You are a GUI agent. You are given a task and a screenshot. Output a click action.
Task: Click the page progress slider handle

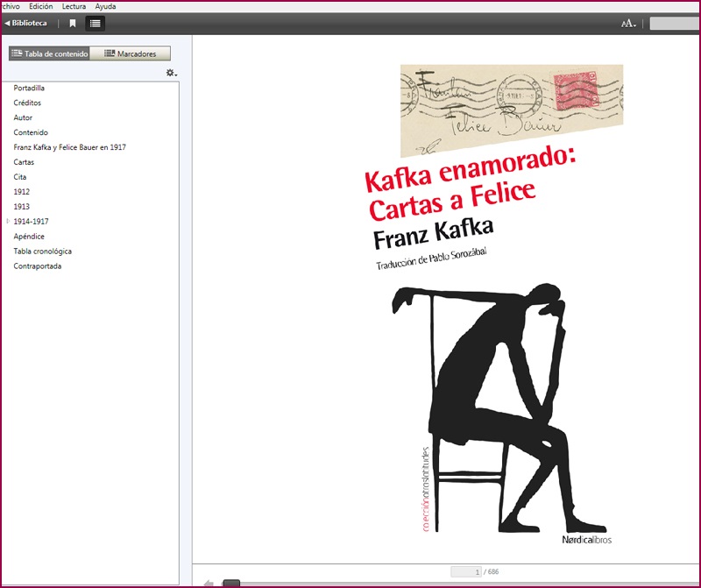tap(231, 583)
